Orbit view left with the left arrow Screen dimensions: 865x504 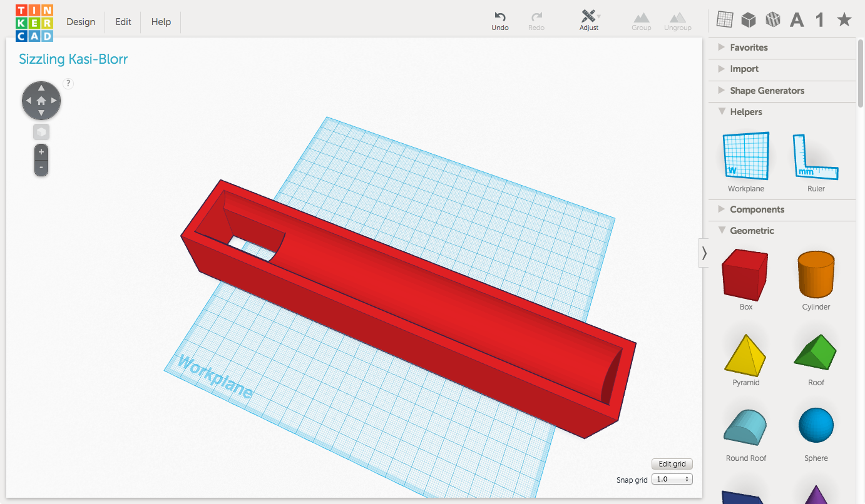point(28,100)
